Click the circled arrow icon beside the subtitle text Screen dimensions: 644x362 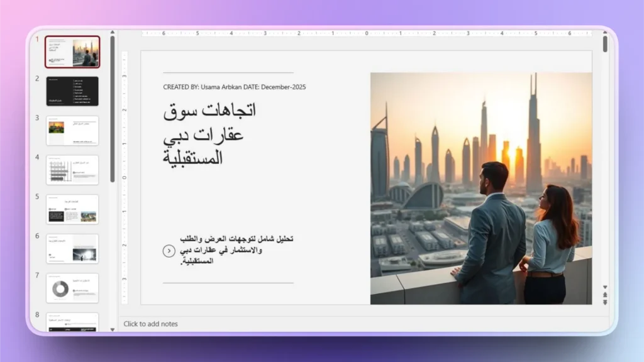[x=168, y=251]
